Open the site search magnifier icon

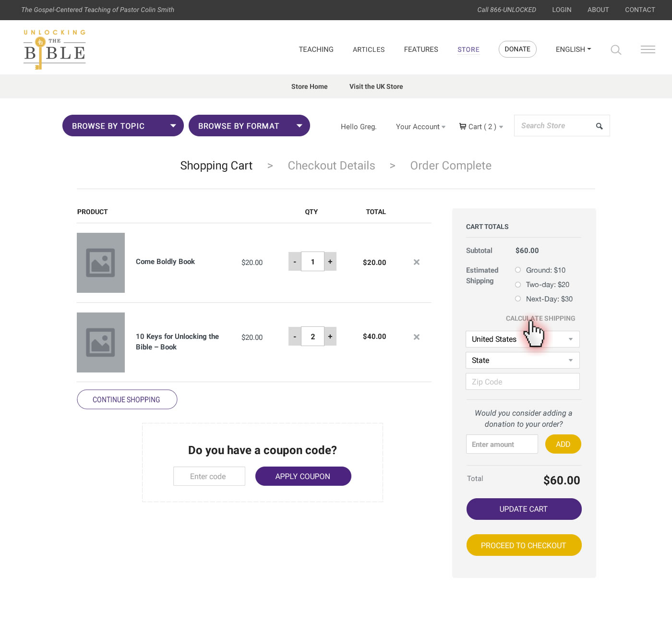click(x=616, y=49)
